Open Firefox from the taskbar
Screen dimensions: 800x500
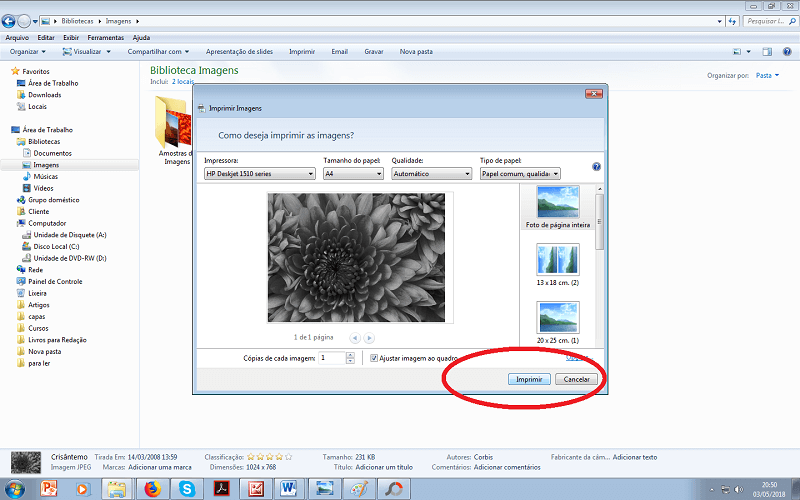[152, 488]
